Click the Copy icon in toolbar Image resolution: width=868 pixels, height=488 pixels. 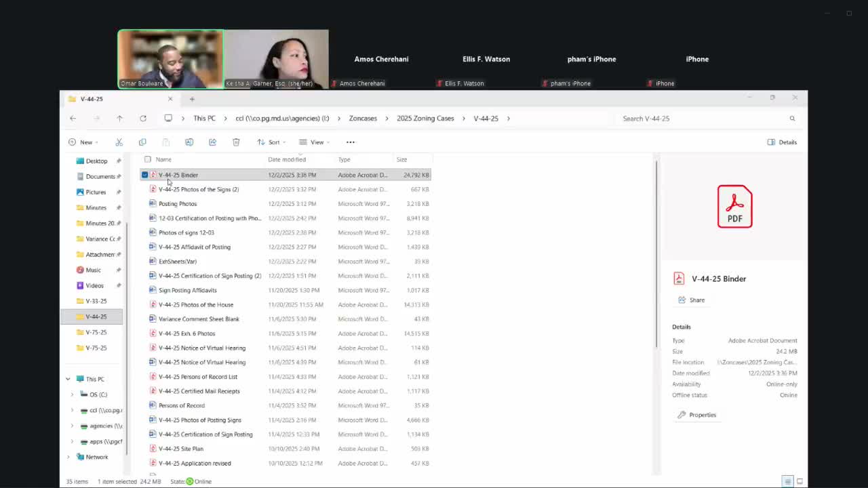coord(142,142)
